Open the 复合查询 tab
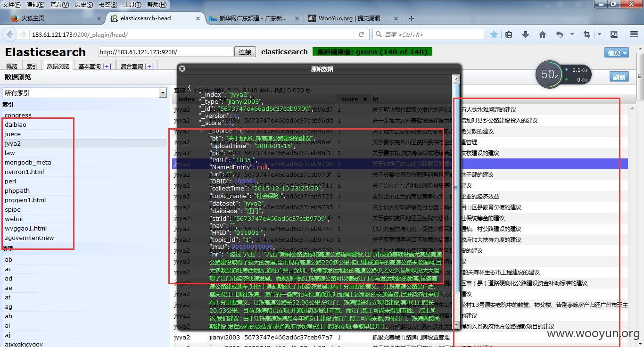This screenshot has height=347, width=644. [137, 66]
